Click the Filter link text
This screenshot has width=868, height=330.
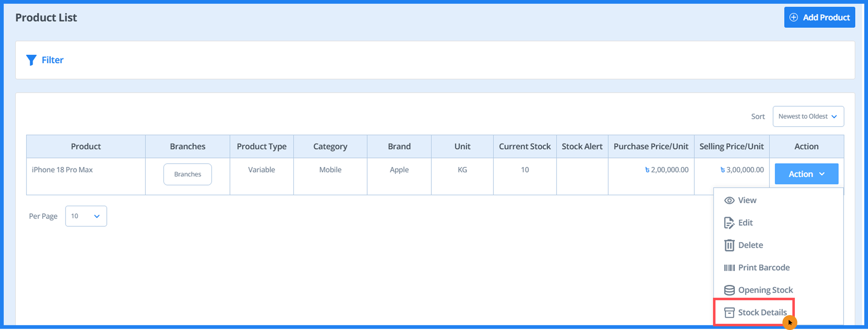point(53,60)
